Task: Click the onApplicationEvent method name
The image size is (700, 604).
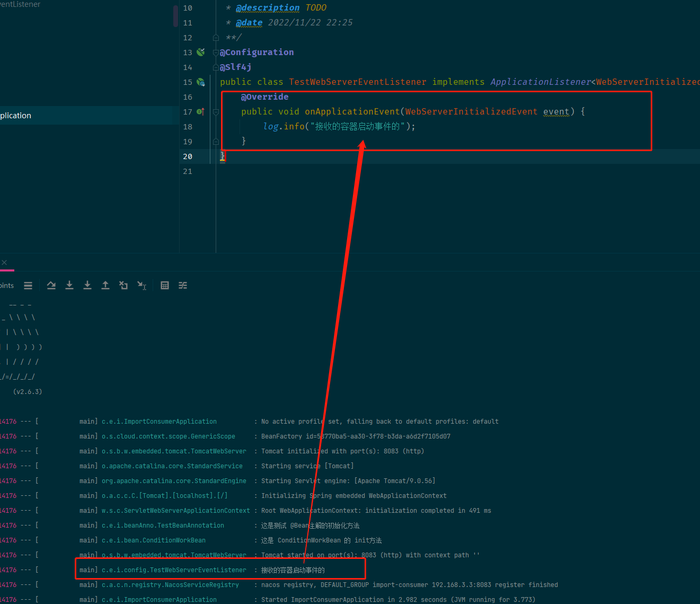Action: tap(352, 111)
